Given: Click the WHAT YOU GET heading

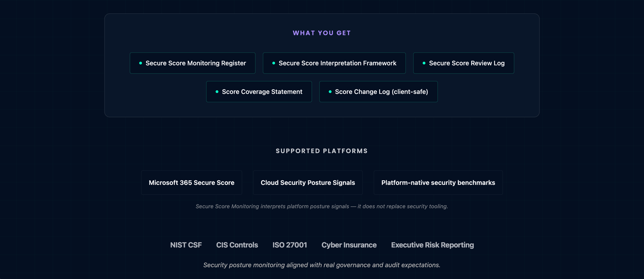Looking at the screenshot, I should point(322,33).
